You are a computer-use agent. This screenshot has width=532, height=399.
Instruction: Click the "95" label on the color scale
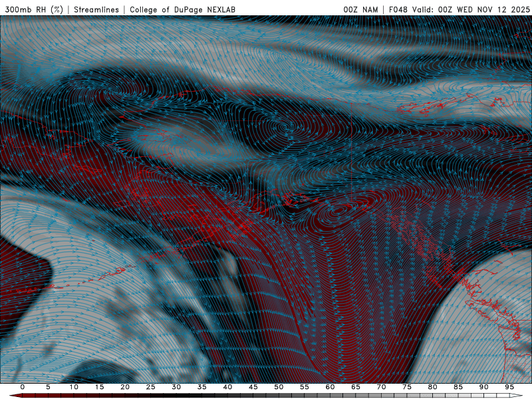click(509, 387)
